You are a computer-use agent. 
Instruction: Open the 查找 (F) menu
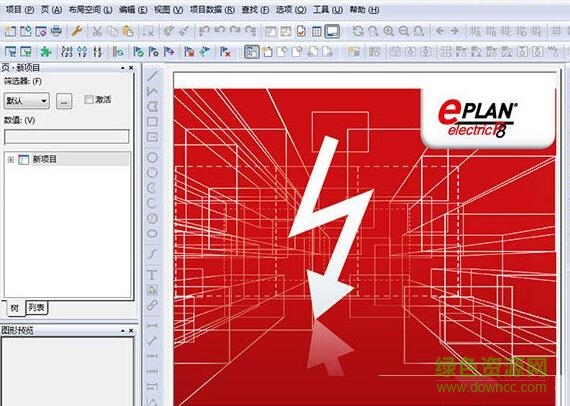(255, 10)
